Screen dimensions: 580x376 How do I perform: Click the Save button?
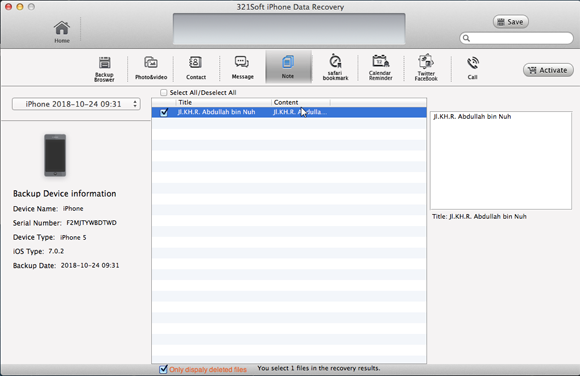coord(510,22)
